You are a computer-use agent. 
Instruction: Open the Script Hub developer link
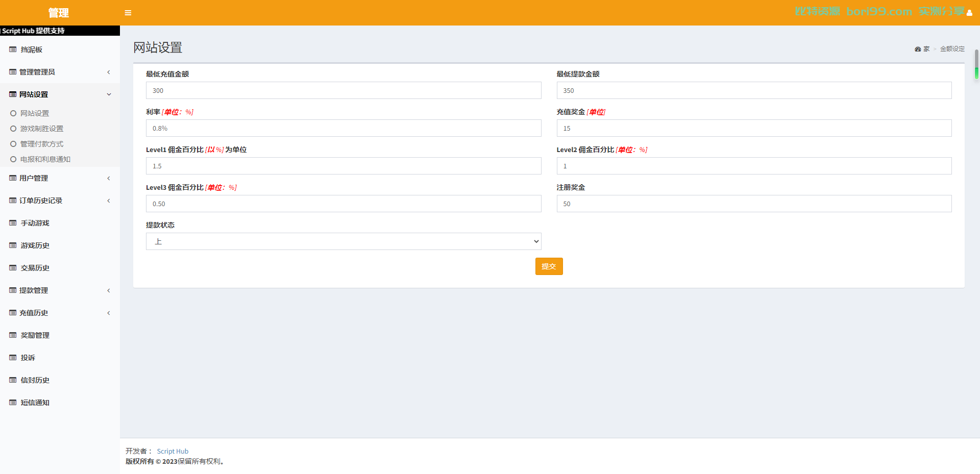tap(173, 451)
